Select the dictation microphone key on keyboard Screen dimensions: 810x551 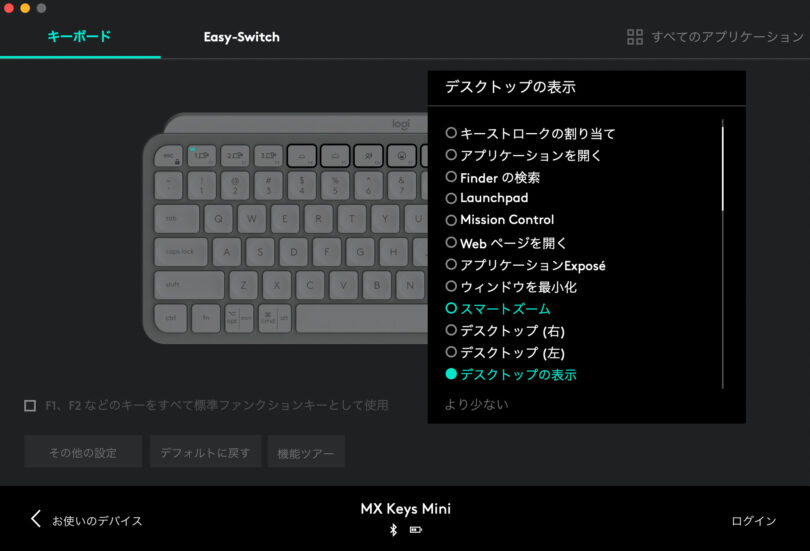368,155
